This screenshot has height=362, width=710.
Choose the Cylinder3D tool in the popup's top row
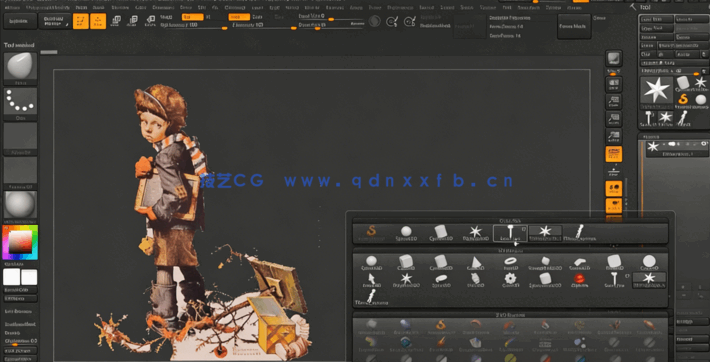click(441, 233)
